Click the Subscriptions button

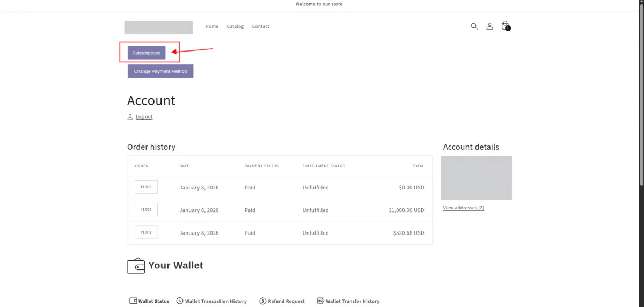tap(147, 53)
